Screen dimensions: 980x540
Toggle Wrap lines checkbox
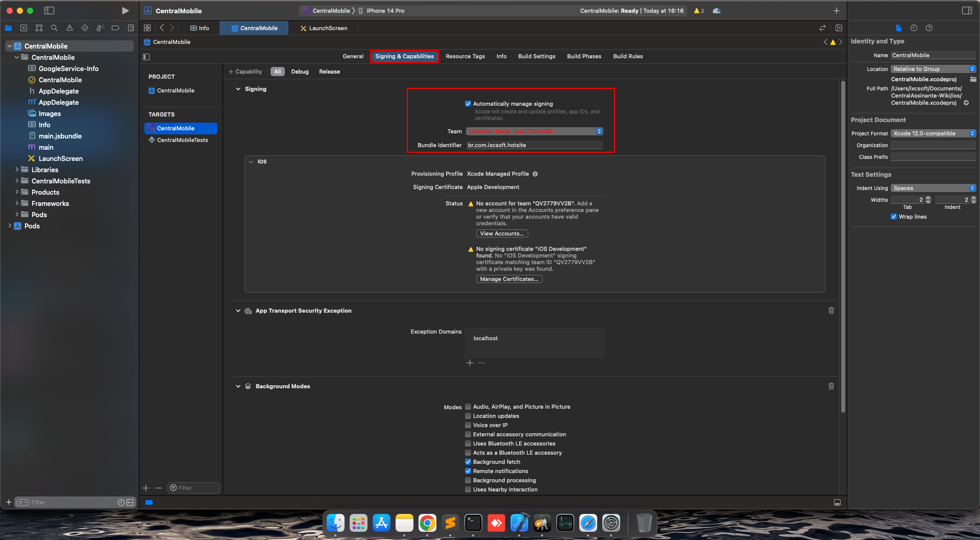[894, 217]
